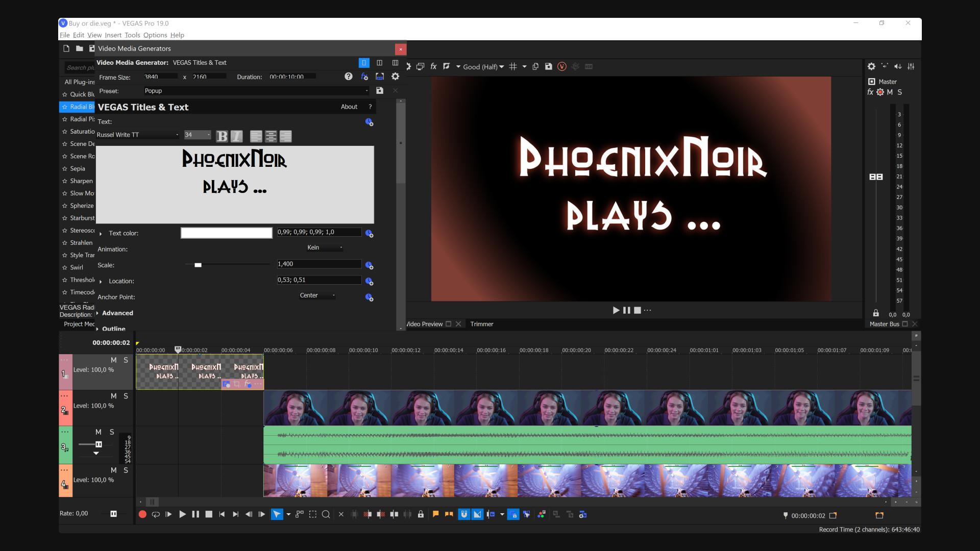Viewport: 980px width, 551px height.
Task: Click the white Text color swatch
Action: click(226, 233)
